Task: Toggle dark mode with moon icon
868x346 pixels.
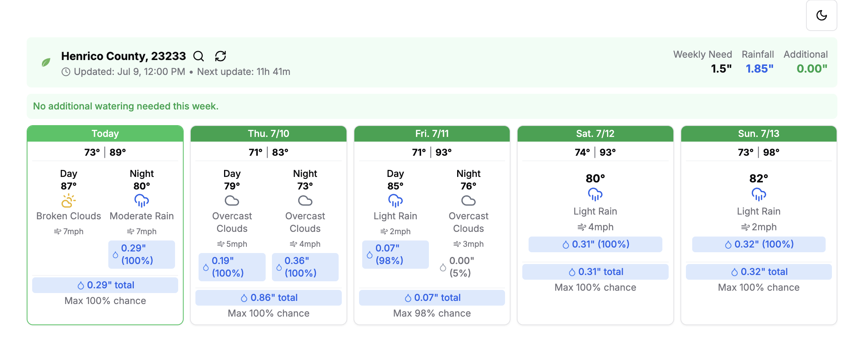Action: click(821, 16)
